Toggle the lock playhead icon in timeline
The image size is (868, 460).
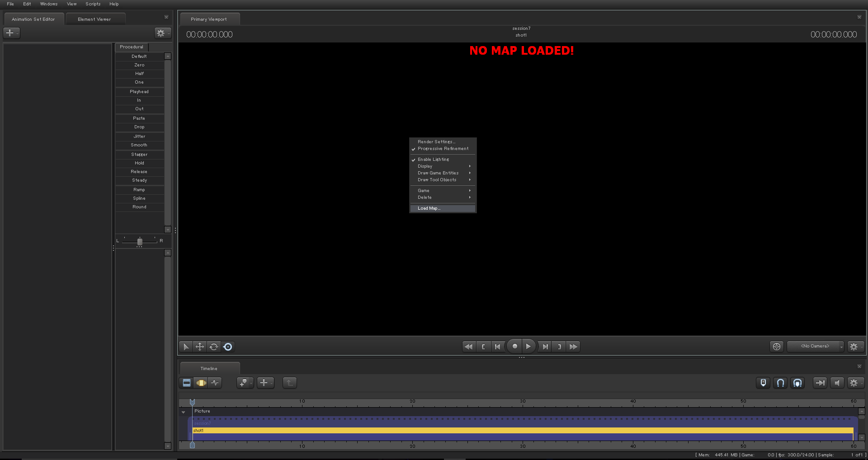763,383
